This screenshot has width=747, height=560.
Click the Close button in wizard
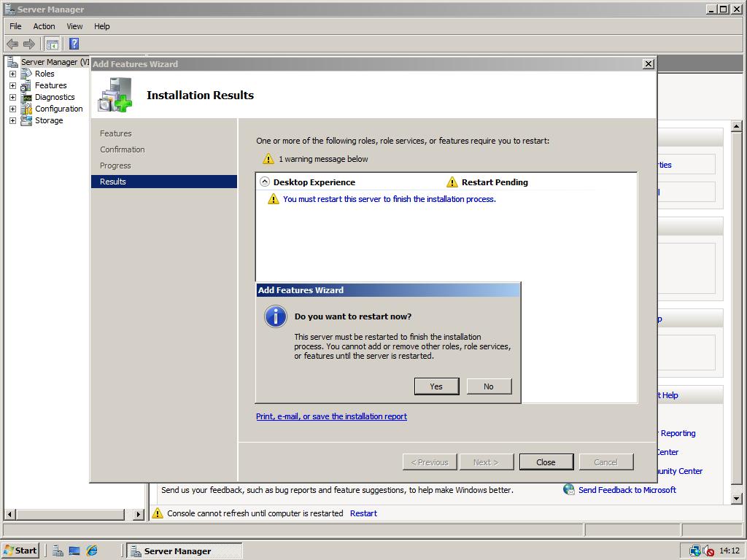coord(546,462)
